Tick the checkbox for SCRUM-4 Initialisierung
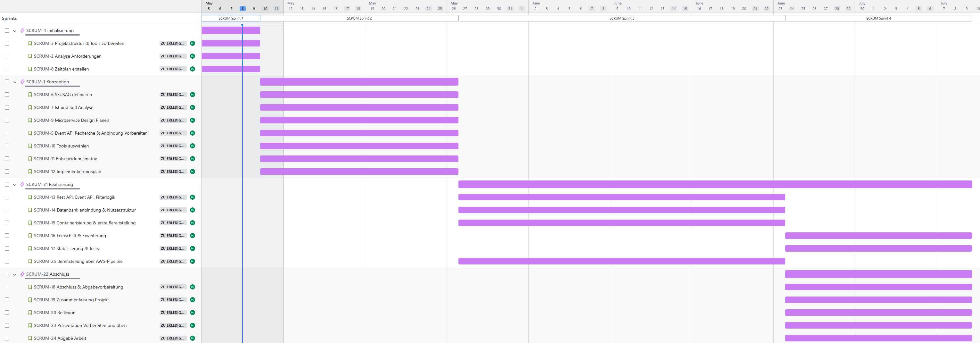The image size is (980, 343). (7, 30)
